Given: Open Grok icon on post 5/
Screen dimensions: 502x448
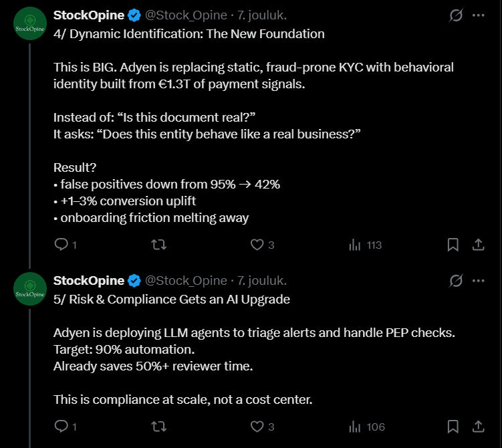Looking at the screenshot, I should click(x=456, y=280).
